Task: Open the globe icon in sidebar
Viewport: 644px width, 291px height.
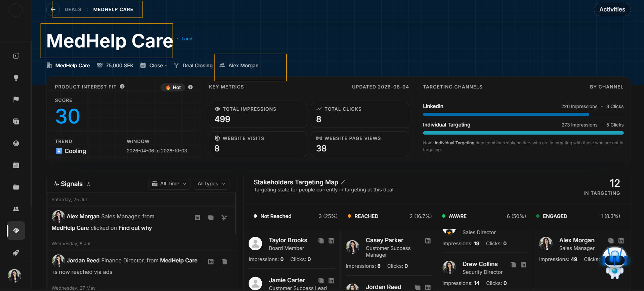Action: [x=16, y=143]
